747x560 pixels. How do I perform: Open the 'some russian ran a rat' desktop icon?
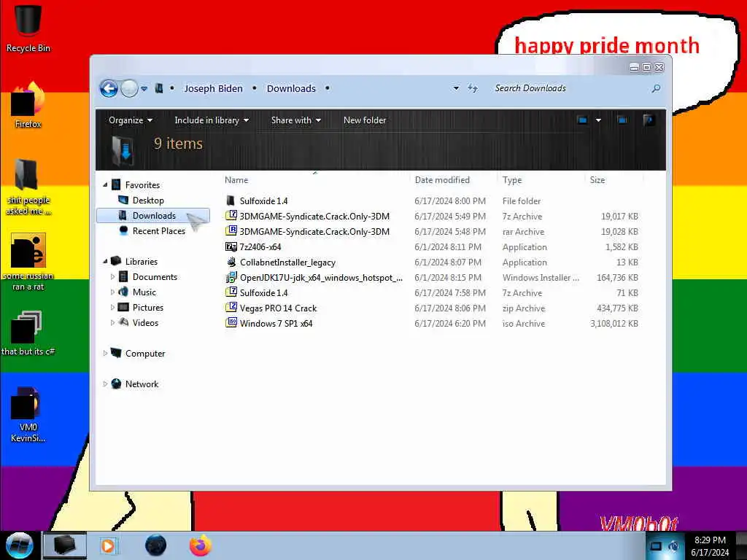point(28,262)
